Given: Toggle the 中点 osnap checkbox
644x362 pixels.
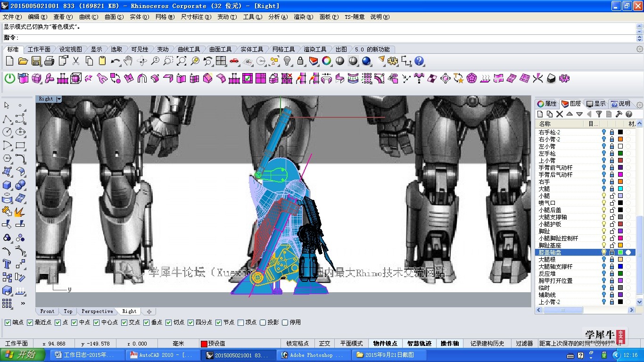Looking at the screenshot, I should coord(75,322).
